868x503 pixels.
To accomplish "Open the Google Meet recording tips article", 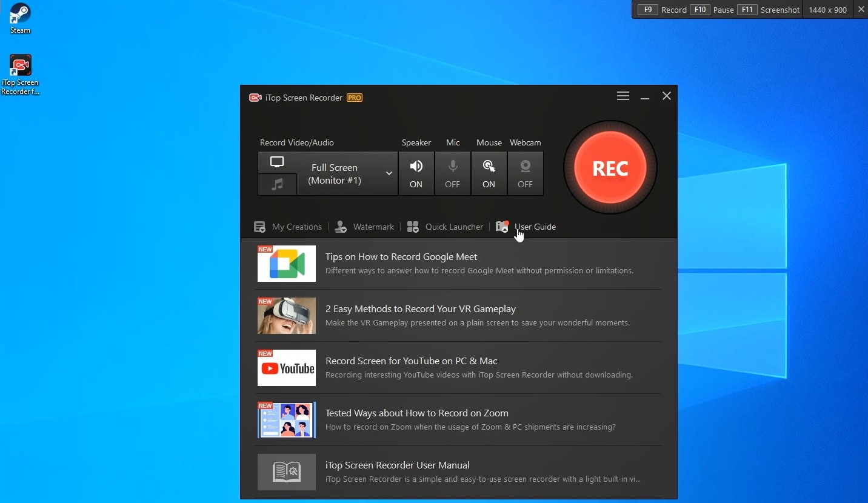I will tap(401, 257).
